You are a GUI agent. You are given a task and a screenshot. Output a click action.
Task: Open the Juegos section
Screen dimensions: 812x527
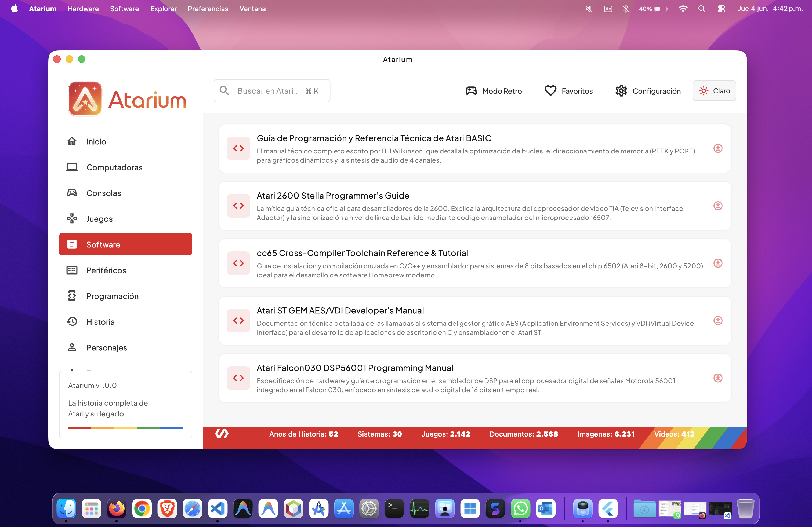tap(126, 218)
